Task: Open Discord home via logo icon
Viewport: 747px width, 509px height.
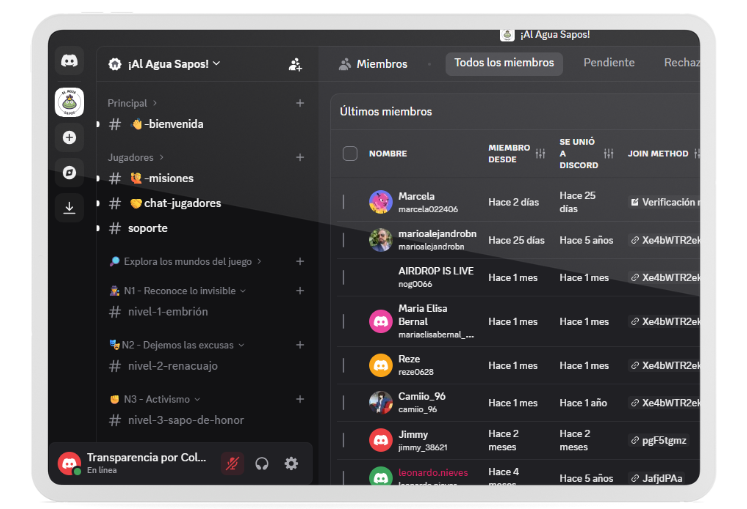Action: click(69, 62)
